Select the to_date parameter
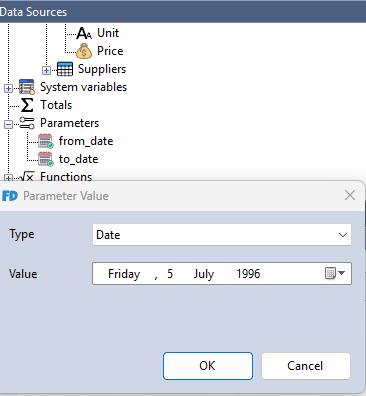The width and height of the screenshot is (366, 396). (x=78, y=159)
